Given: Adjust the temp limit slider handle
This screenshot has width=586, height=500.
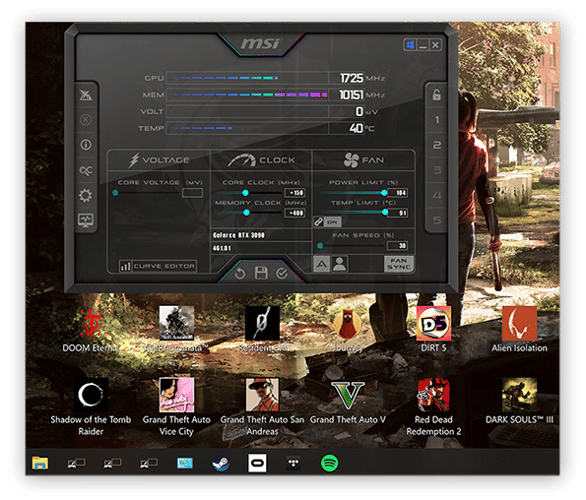Looking at the screenshot, I should (385, 212).
